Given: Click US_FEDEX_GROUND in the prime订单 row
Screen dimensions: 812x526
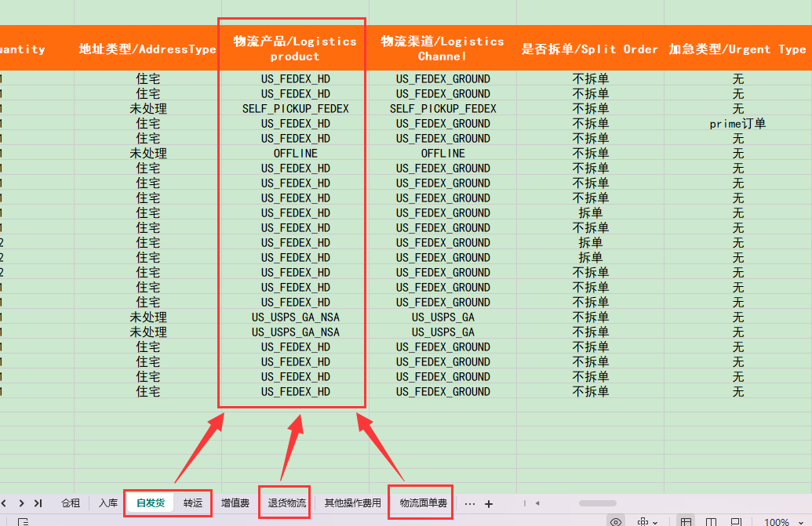Looking at the screenshot, I should (x=442, y=124).
